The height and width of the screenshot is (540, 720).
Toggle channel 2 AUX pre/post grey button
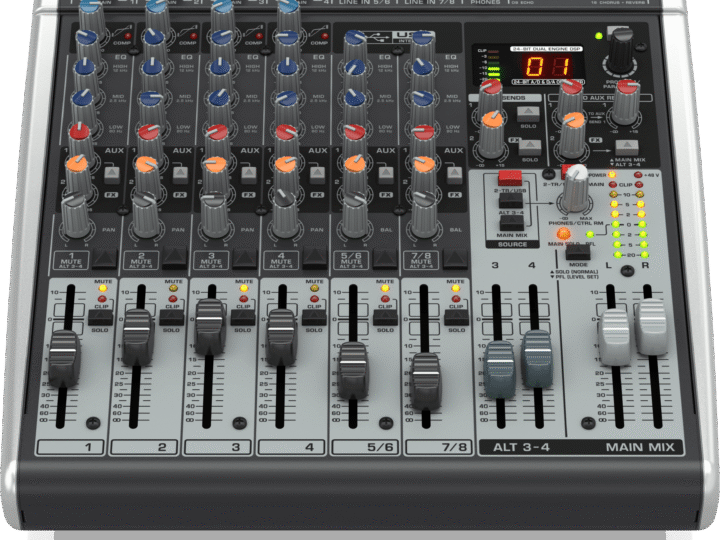180,173
